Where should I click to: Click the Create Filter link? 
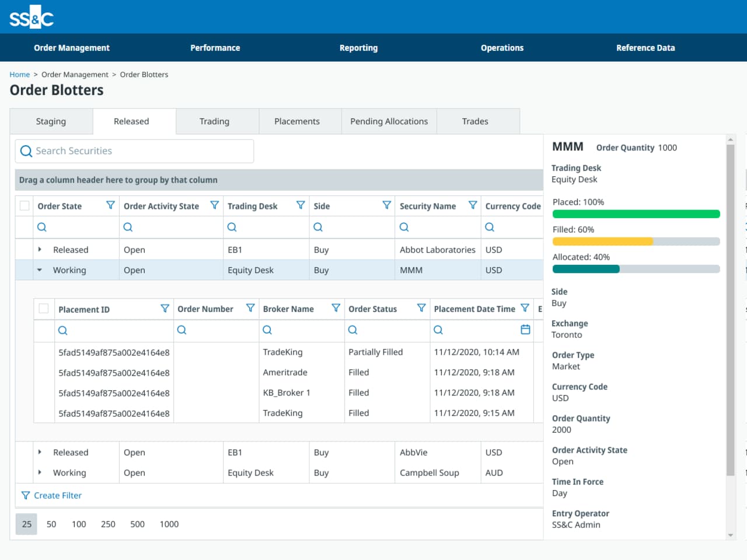(57, 495)
